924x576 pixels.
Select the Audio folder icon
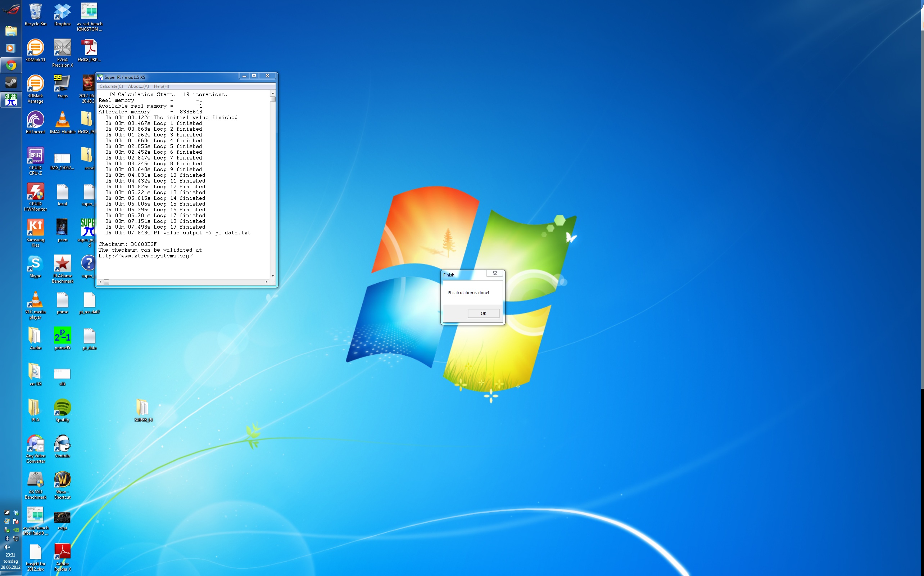coord(35,339)
